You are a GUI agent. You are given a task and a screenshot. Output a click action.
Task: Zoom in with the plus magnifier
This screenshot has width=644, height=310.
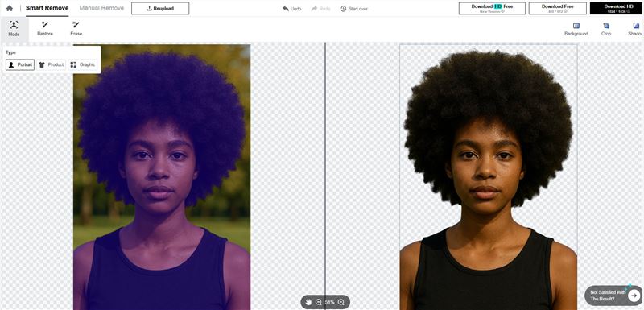tap(341, 302)
